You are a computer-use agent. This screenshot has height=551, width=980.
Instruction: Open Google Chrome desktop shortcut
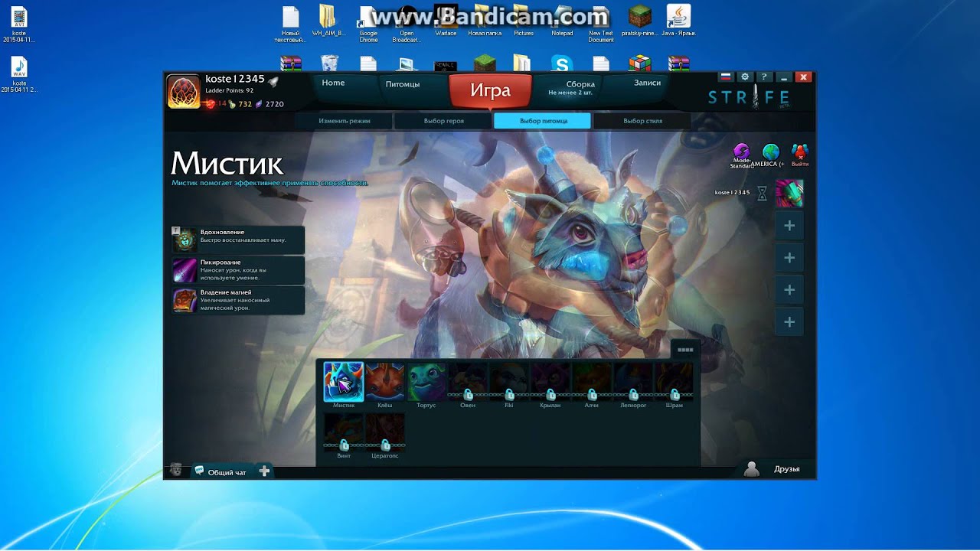368,24
